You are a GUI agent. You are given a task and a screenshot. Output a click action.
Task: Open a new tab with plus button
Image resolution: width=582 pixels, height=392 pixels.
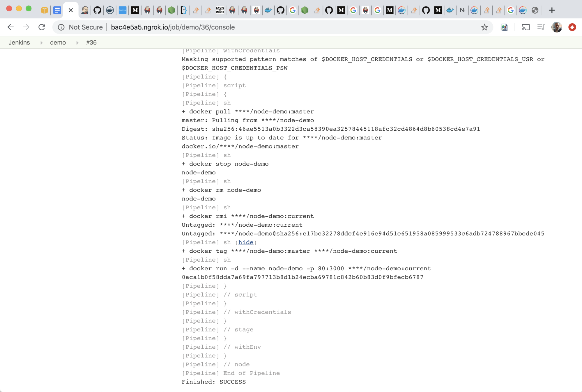[552, 10]
